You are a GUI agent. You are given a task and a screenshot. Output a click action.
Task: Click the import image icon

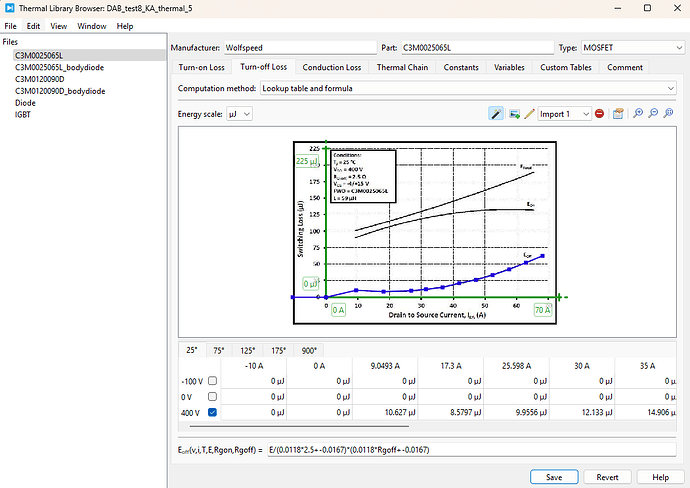514,114
